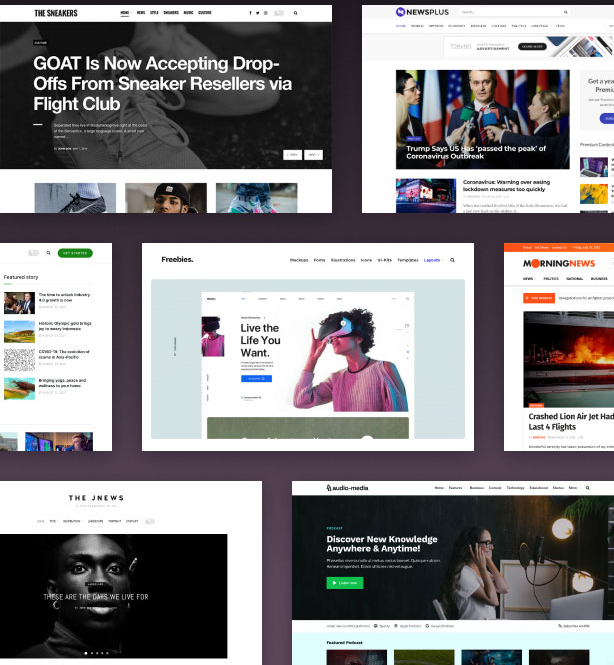Click green Listen now play button
Image resolution: width=614 pixels, height=665 pixels.
pos(345,583)
